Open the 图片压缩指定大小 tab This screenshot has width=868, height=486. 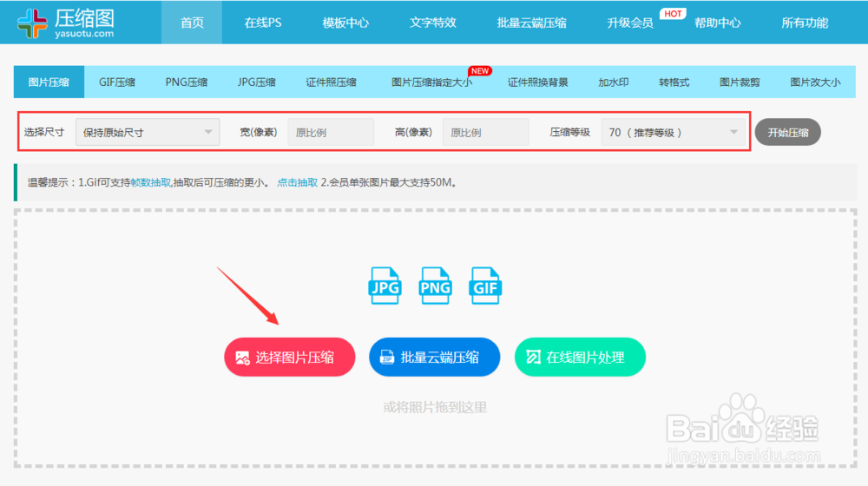pos(431,82)
